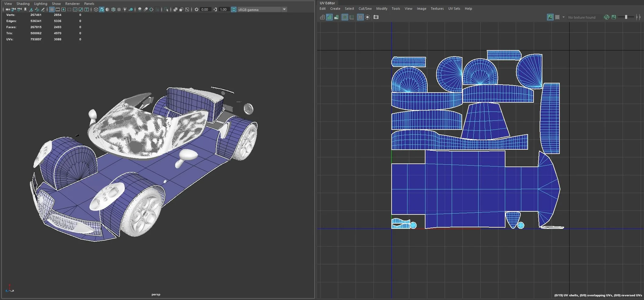
Task: Open the Cut/Sew menu
Action: click(x=365, y=9)
